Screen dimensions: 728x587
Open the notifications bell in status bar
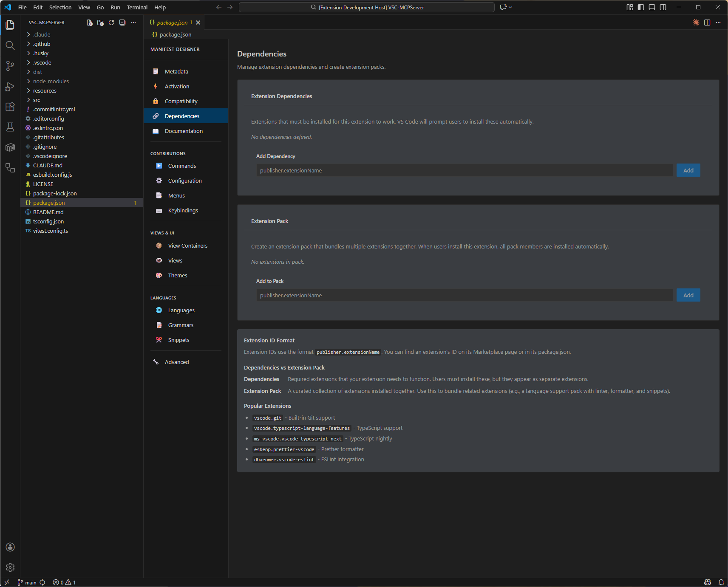click(x=721, y=582)
